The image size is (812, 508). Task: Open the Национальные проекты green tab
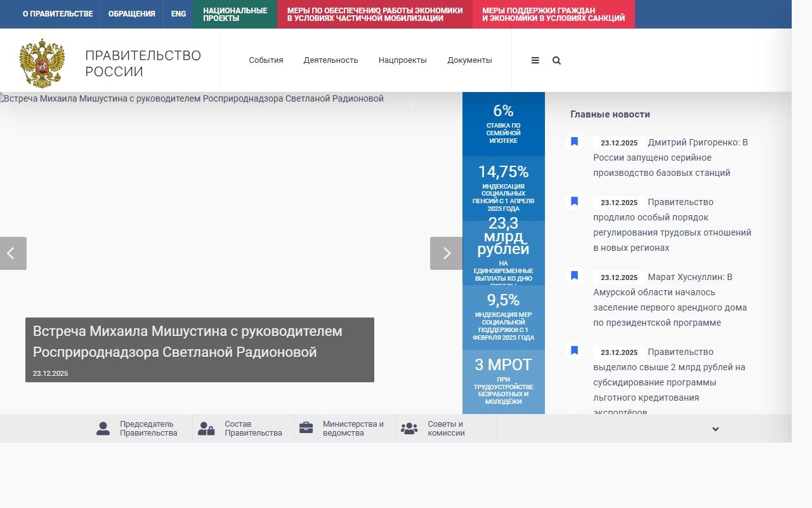coord(235,14)
